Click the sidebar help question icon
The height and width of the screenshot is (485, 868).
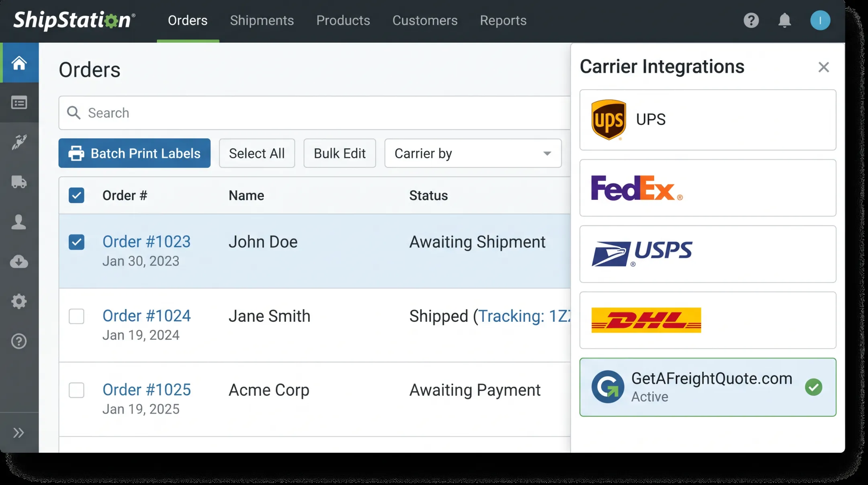click(x=19, y=341)
